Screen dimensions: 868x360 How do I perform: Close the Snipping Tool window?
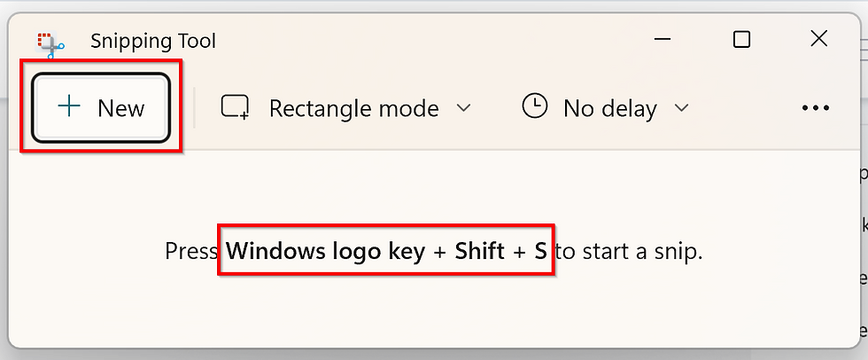(x=818, y=39)
